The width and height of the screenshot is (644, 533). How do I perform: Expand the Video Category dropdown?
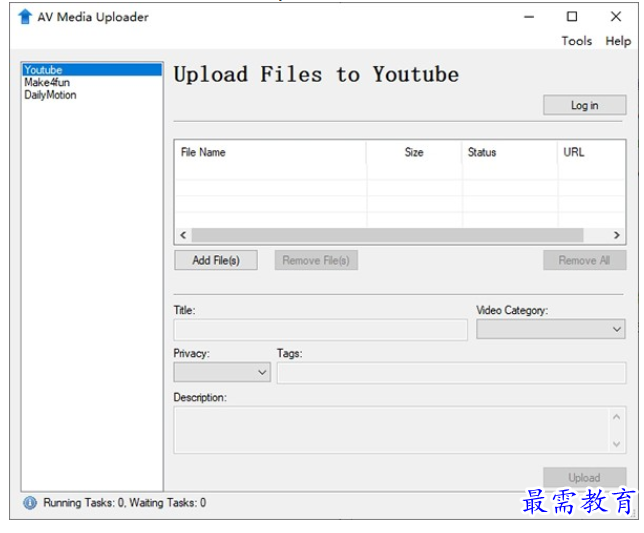pos(551,329)
